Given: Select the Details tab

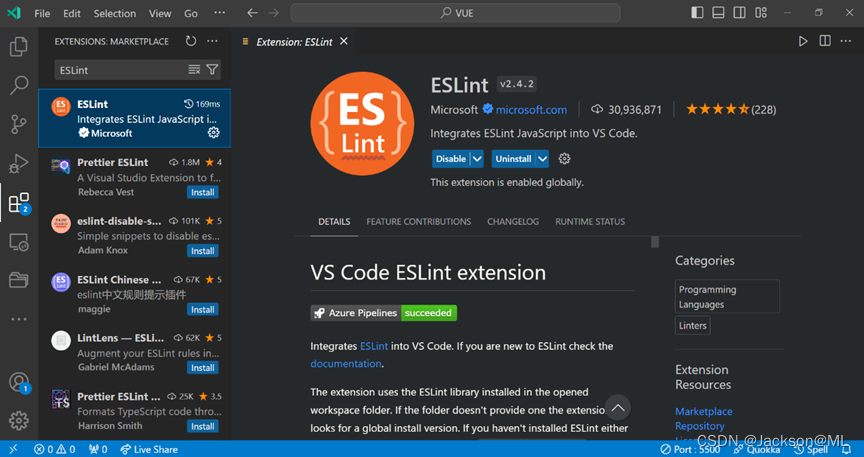Looking at the screenshot, I should tap(334, 222).
